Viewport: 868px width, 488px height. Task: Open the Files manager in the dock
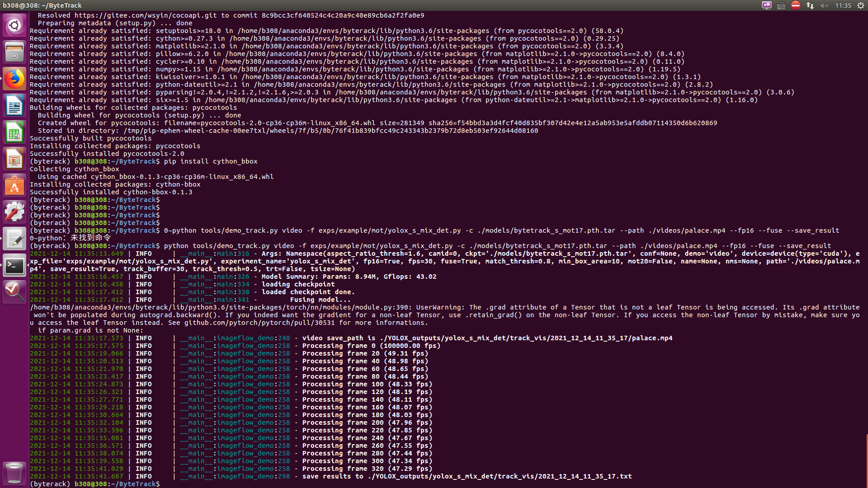(14, 52)
